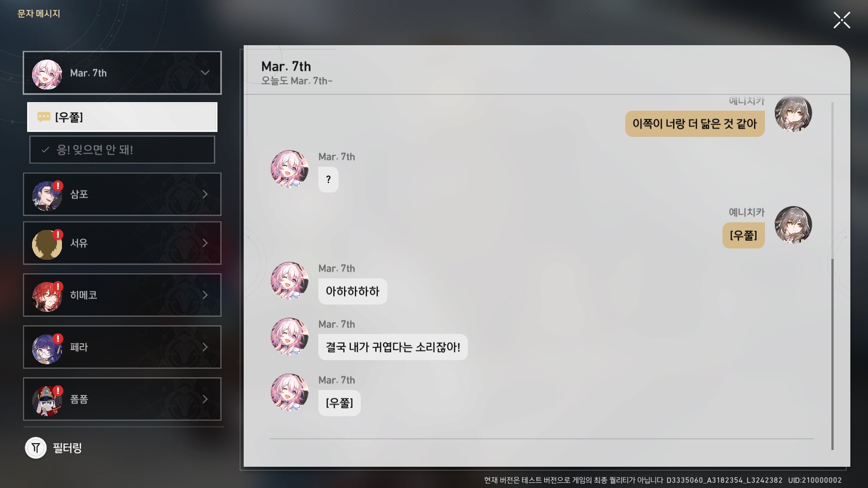Expand the 히메코 conversation arrow
Screen dimensions: 868x488
point(205,295)
